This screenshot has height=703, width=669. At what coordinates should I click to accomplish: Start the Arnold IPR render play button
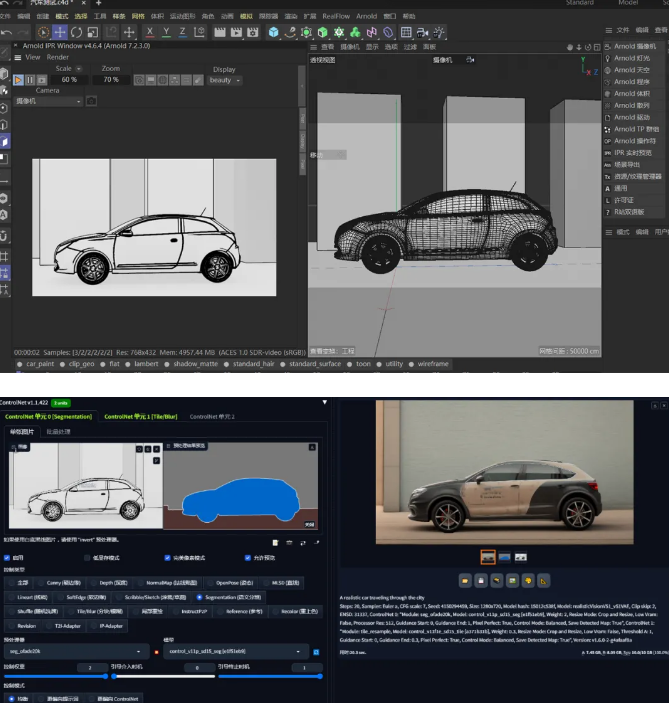(19, 79)
